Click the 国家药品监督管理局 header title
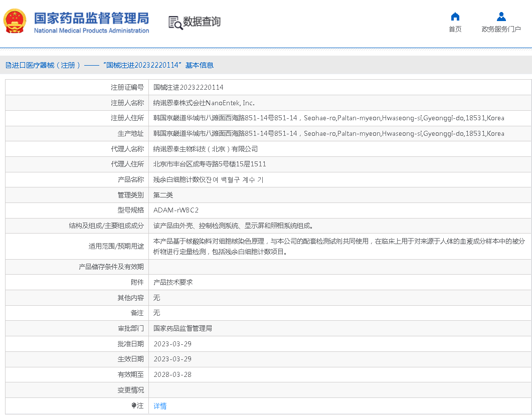The width and height of the screenshot is (532, 417). [x=91, y=18]
